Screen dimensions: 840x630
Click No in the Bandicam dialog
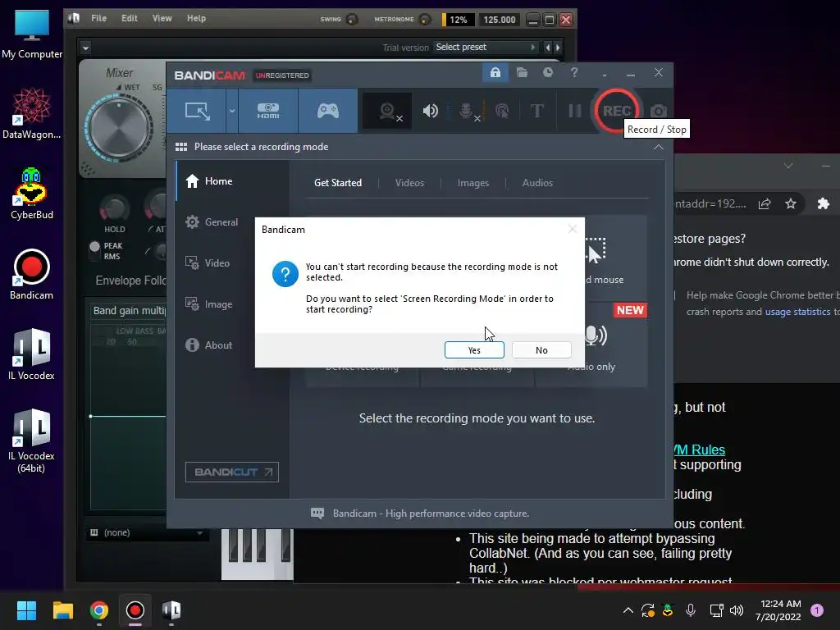(x=541, y=349)
